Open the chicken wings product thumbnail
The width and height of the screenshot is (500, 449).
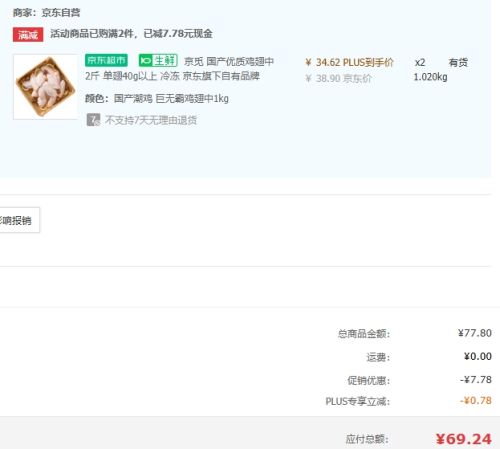[45, 87]
